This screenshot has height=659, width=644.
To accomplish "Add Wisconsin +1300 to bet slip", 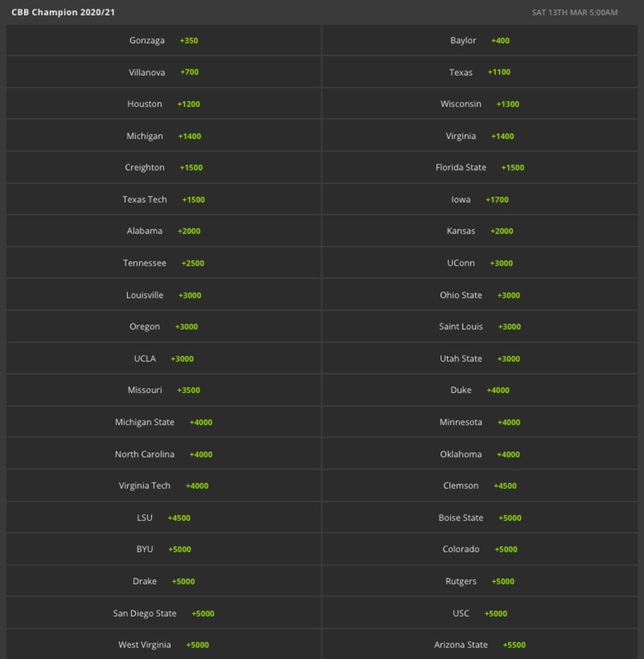I will coord(480,104).
